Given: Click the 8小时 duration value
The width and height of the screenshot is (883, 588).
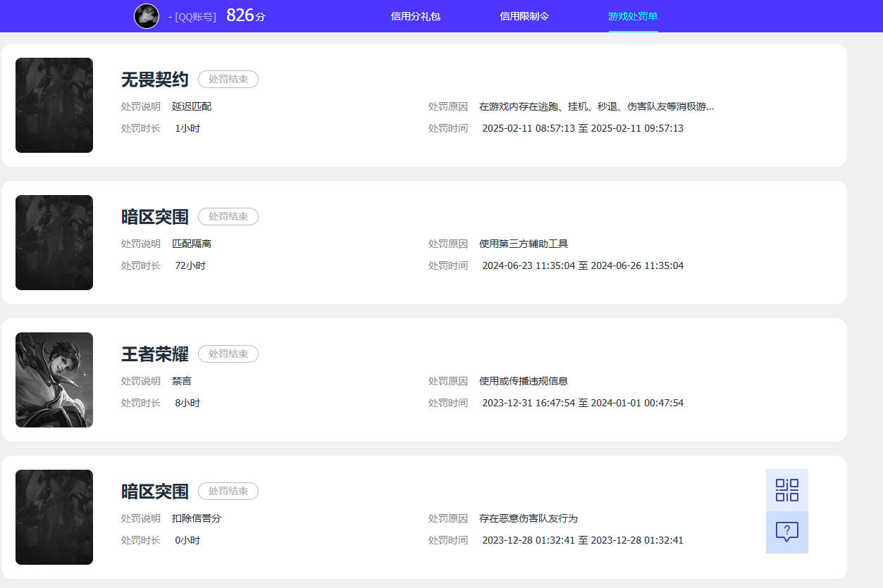Looking at the screenshot, I should click(187, 403).
